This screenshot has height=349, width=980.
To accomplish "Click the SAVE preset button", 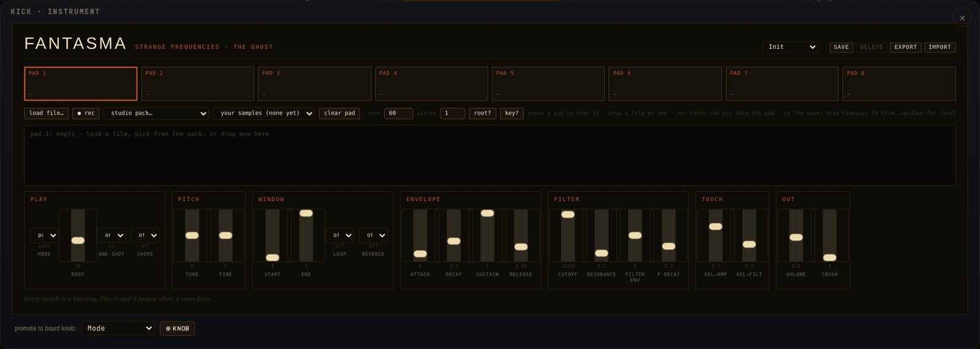I will point(841,47).
